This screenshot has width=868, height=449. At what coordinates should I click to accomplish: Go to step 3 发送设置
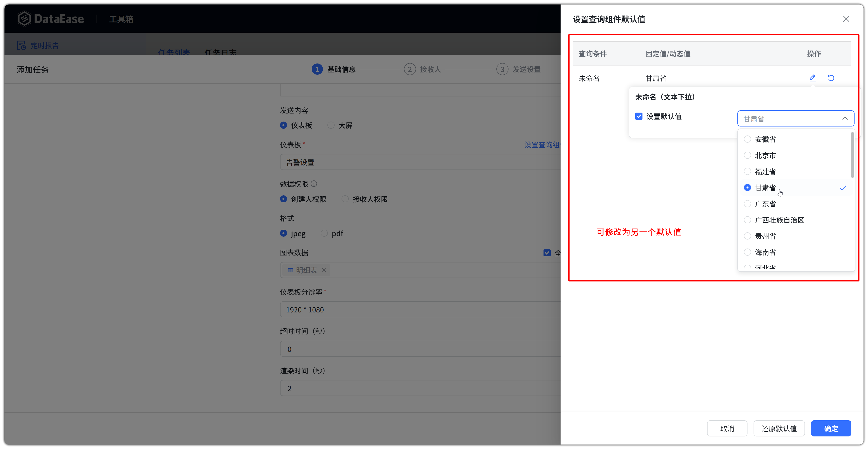click(519, 69)
